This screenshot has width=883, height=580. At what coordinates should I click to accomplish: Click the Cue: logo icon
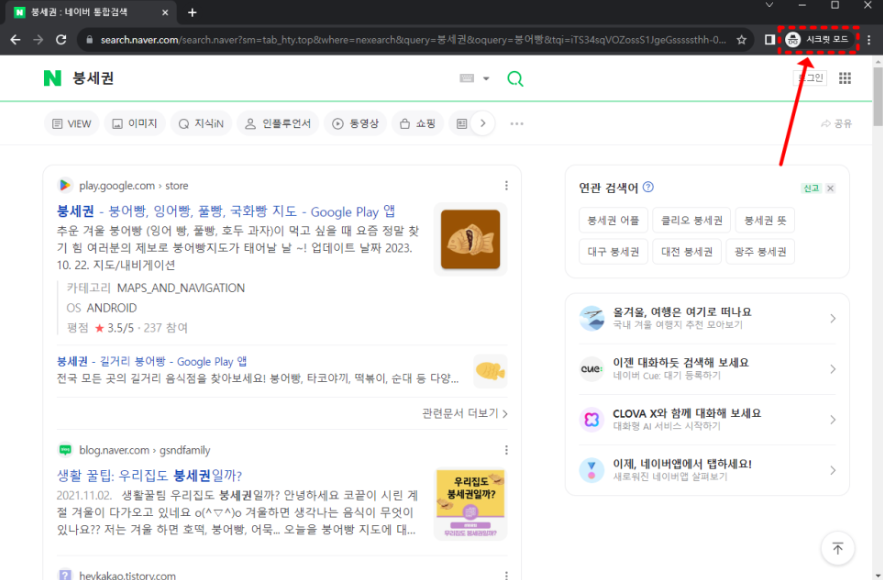(592, 369)
